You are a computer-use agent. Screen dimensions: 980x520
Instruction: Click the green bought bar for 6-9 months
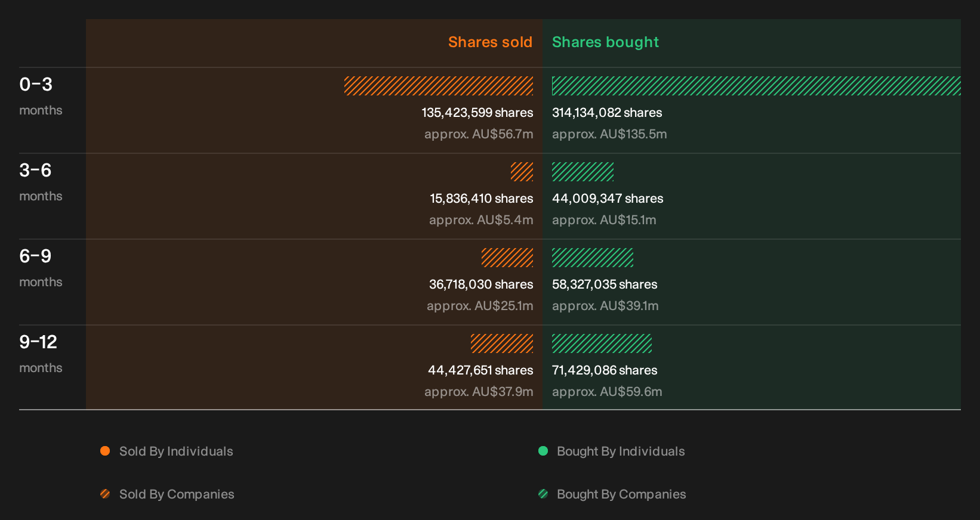tap(593, 258)
